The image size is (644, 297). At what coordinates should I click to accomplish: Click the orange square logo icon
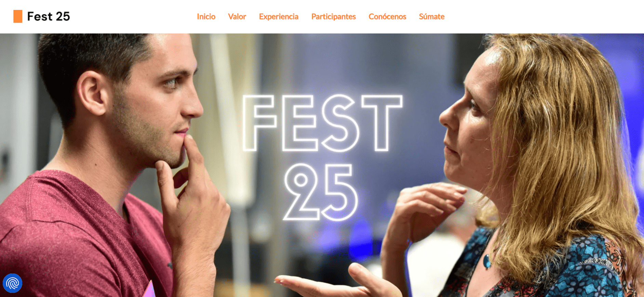[18, 16]
